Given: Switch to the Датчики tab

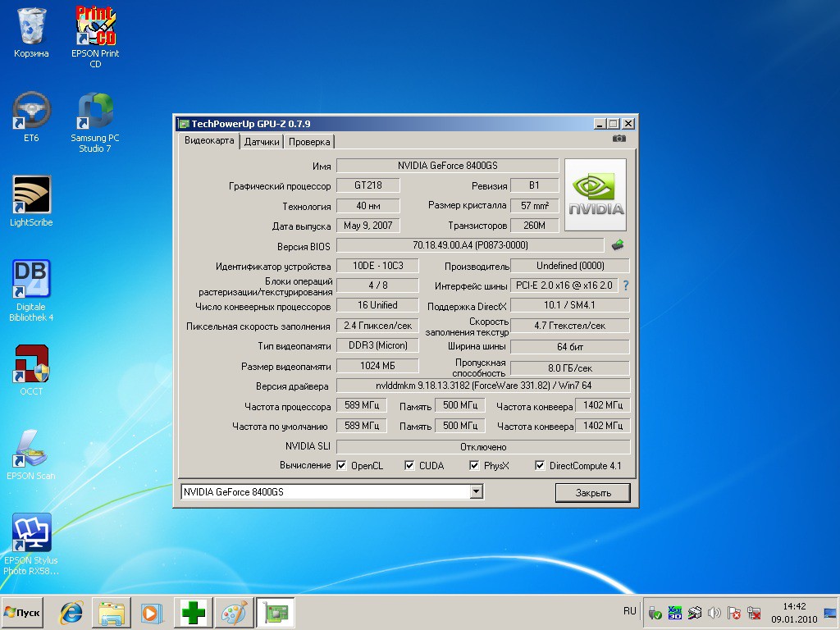Looking at the screenshot, I should click(x=262, y=142).
